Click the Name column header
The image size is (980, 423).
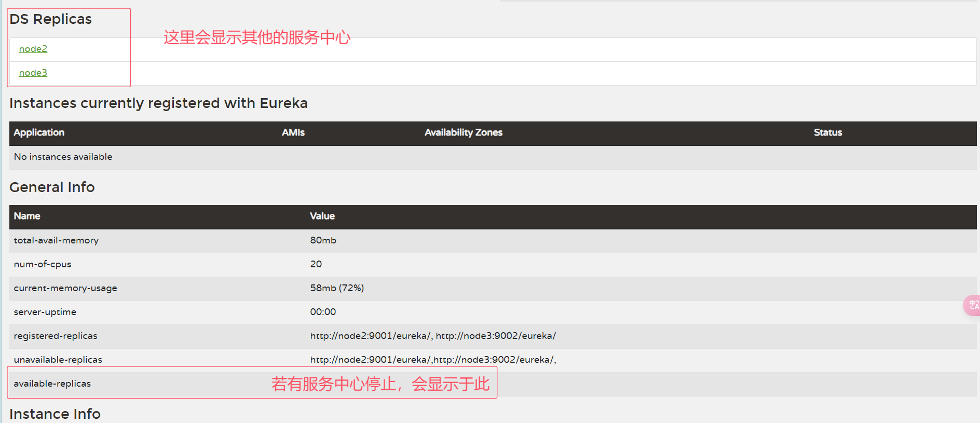click(27, 216)
